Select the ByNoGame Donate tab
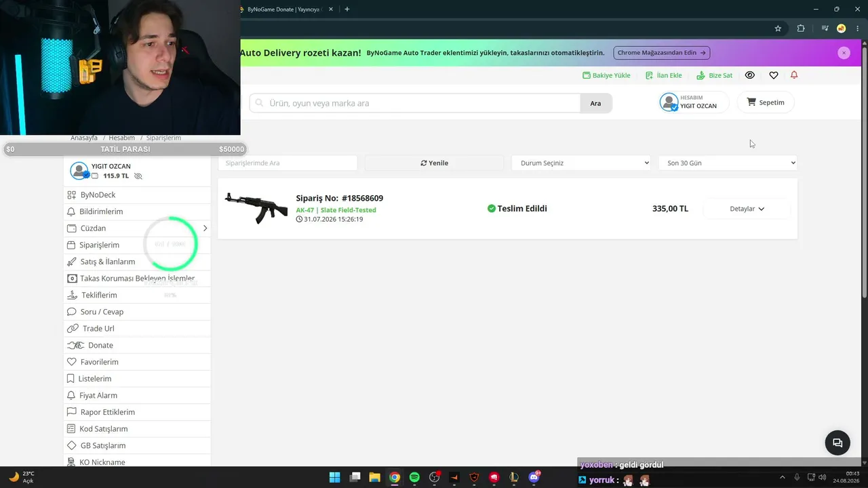The width and height of the screenshot is (868, 488). (x=283, y=9)
